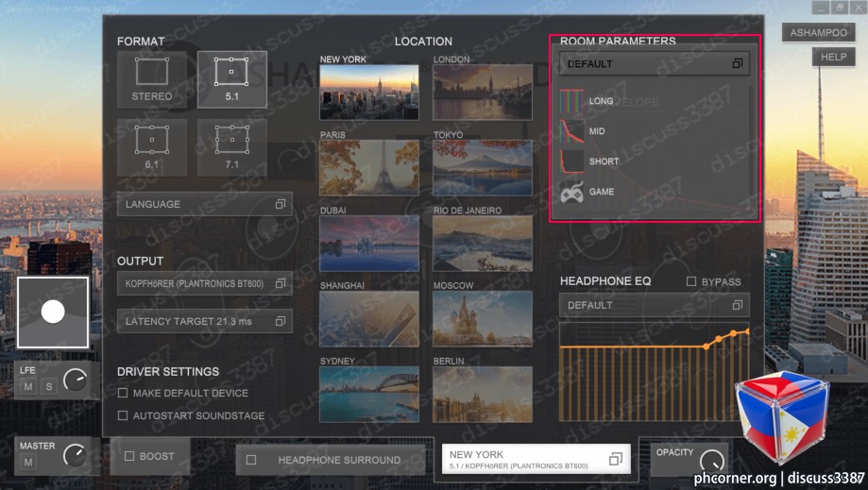The width and height of the screenshot is (868, 490).
Task: Open the Language dropdown
Action: 205,204
